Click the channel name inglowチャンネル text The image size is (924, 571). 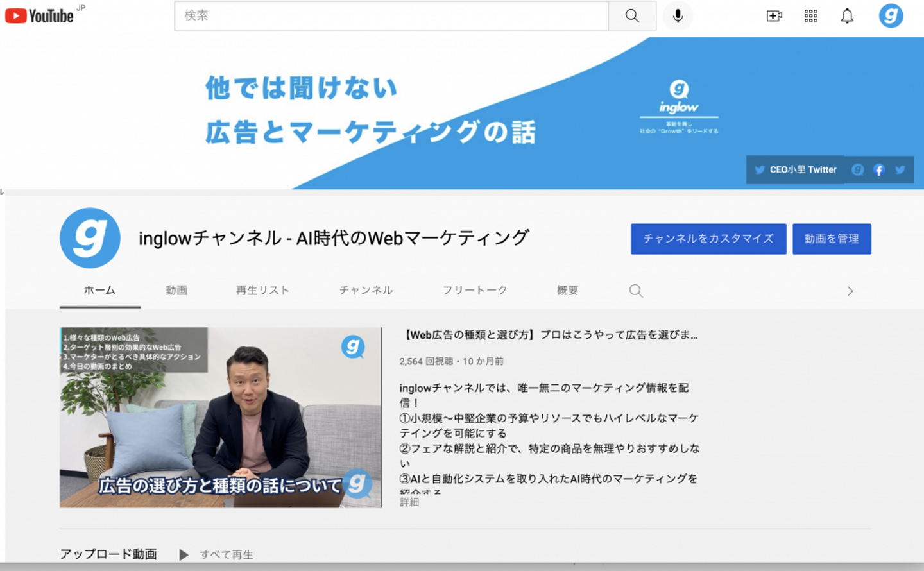pos(334,238)
